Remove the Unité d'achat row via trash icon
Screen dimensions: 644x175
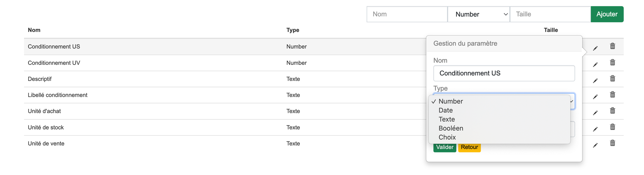(x=612, y=111)
